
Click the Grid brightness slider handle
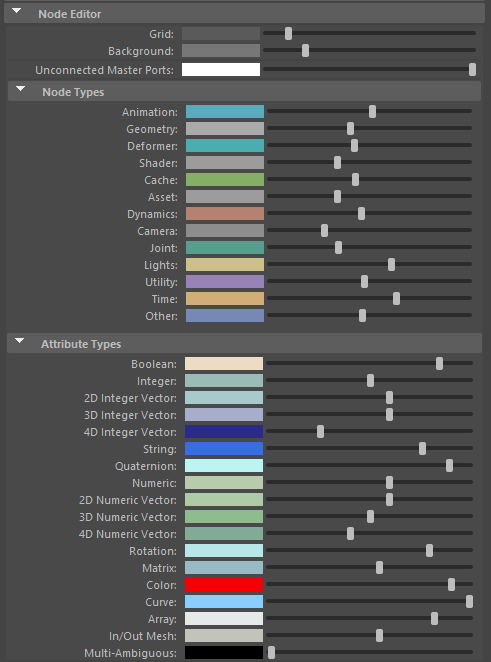pyautogui.click(x=288, y=33)
